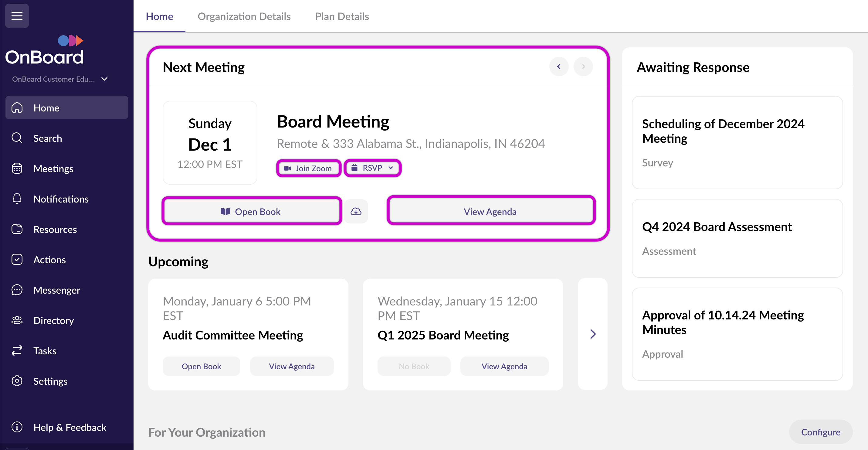Switch to Organization Details tab

[x=244, y=16]
